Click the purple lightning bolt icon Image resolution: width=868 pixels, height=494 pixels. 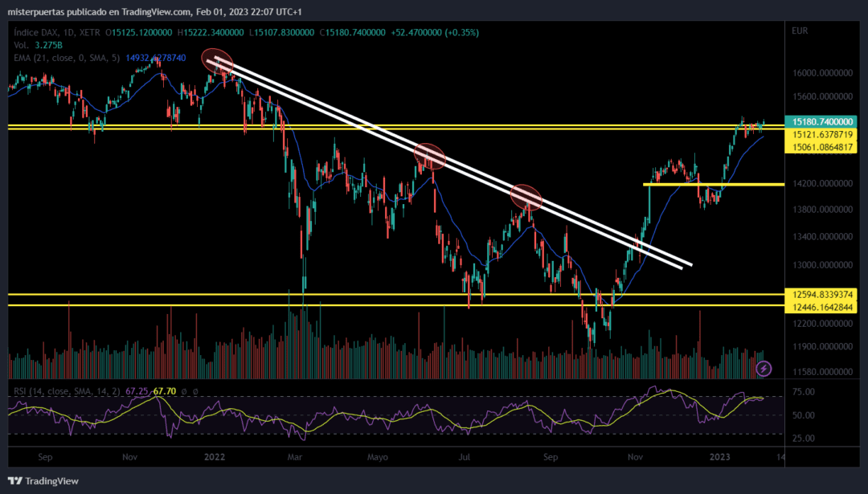tap(764, 369)
